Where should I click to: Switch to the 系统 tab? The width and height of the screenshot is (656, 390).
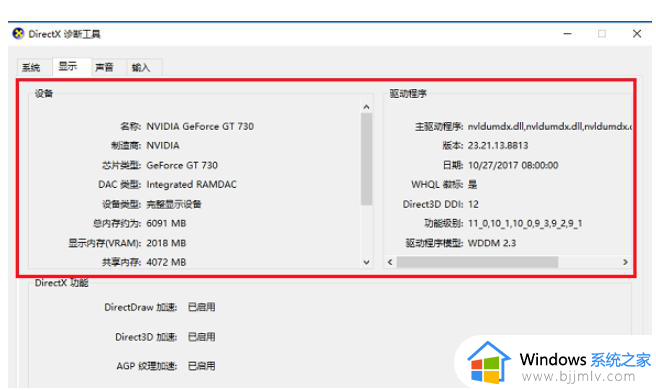tap(31, 67)
